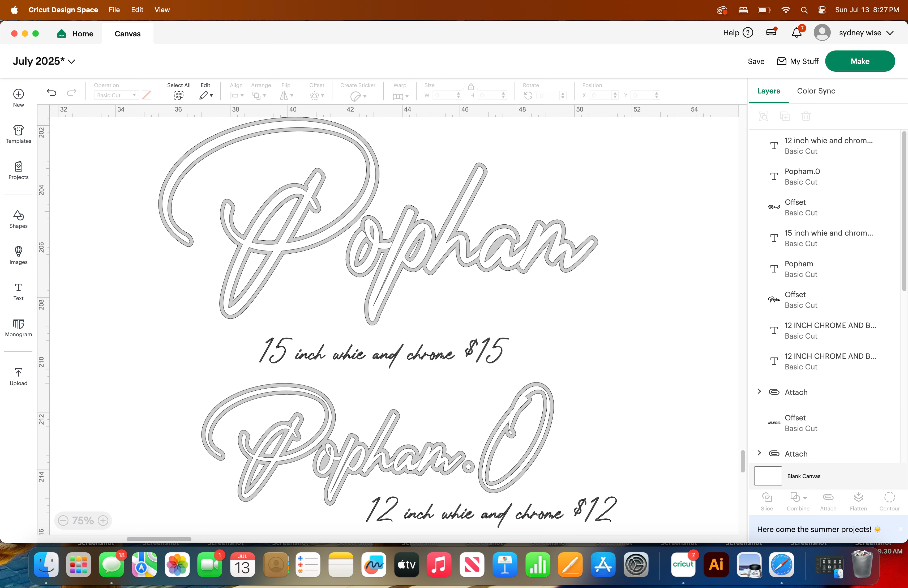
Task: Click the Upload tool
Action: (18, 376)
